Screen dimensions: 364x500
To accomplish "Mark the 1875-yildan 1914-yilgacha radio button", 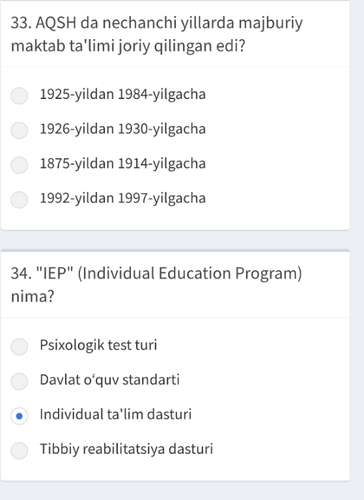I will coord(19,165).
